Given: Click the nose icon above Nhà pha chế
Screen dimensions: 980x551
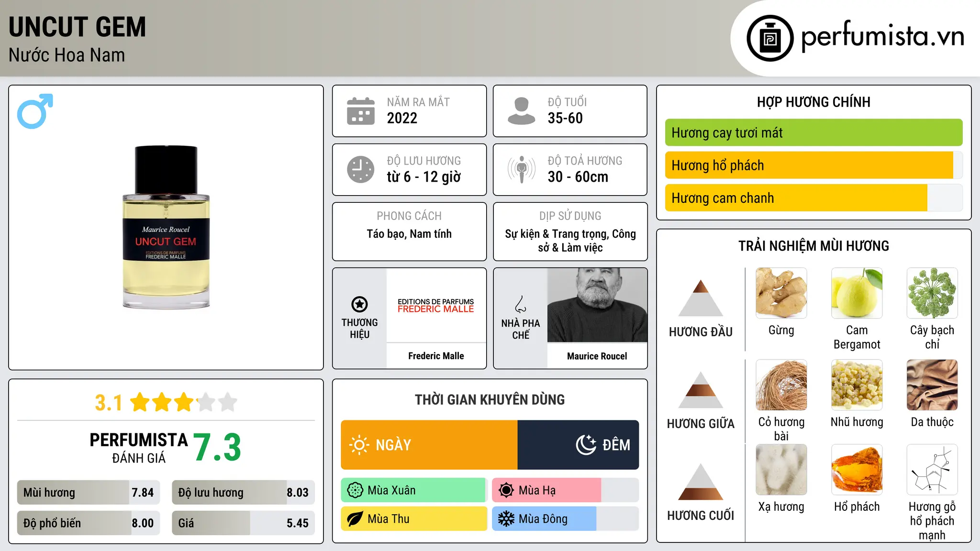Looking at the screenshot, I should (521, 304).
